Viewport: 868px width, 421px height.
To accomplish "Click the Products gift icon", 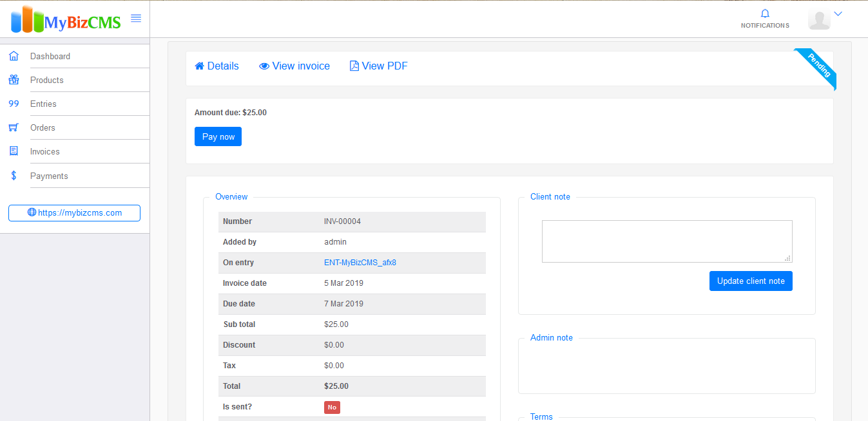I will [14, 80].
